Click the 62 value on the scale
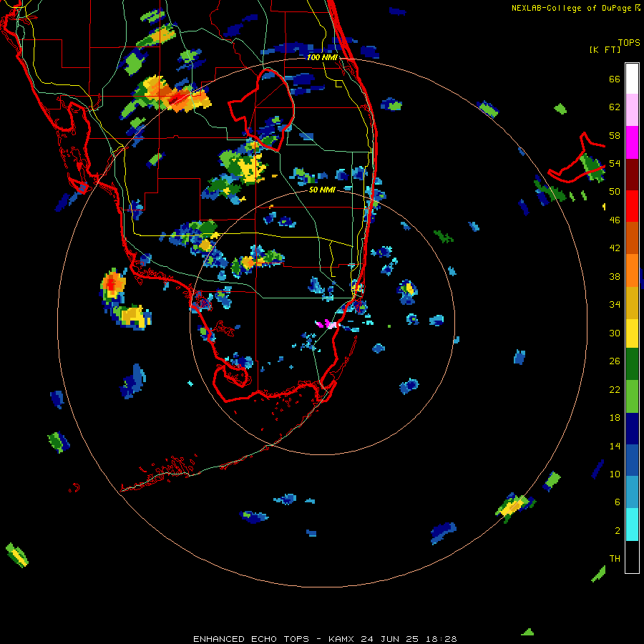The image size is (644, 644). click(x=615, y=107)
